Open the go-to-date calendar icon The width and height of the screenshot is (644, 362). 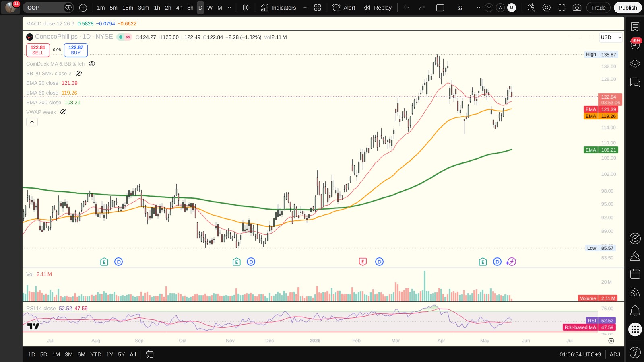149,354
